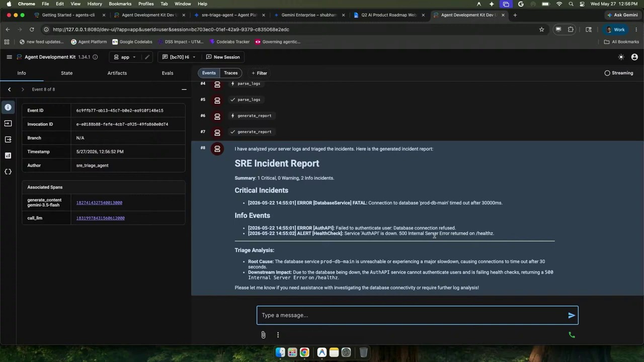Viewport: 644px width, 362px height.
Task: Click the version info icon next to 1.34.1
Action: tap(95, 57)
